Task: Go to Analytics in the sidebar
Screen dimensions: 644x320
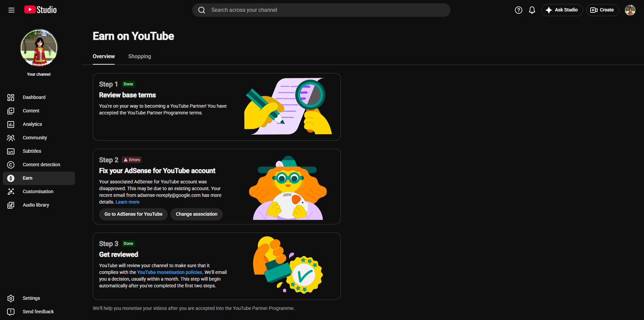Action: (39, 125)
